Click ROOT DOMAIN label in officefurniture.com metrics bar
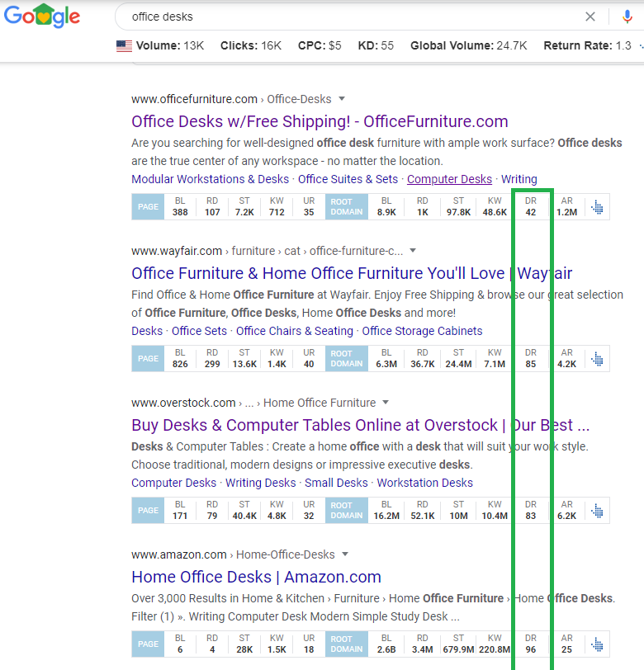Viewport: 644px width, 670px height. (347, 207)
